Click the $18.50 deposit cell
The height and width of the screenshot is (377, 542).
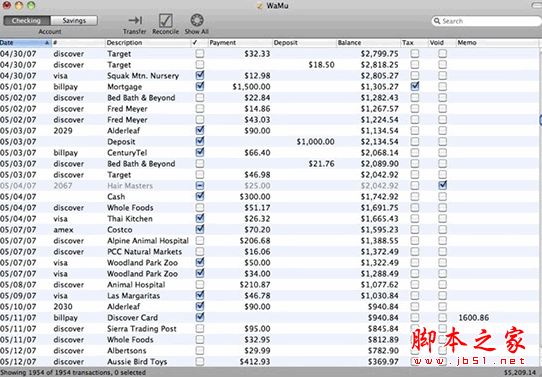321,65
